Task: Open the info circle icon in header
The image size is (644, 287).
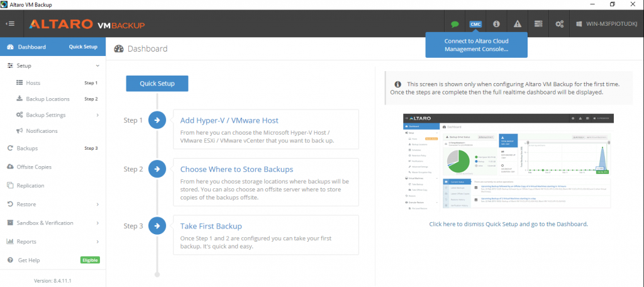Action: point(496,25)
